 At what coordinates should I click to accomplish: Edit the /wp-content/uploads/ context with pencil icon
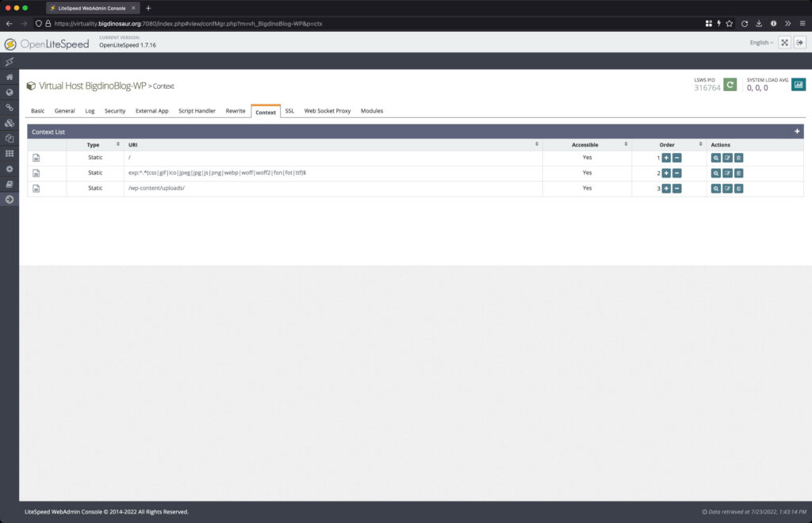click(x=727, y=188)
